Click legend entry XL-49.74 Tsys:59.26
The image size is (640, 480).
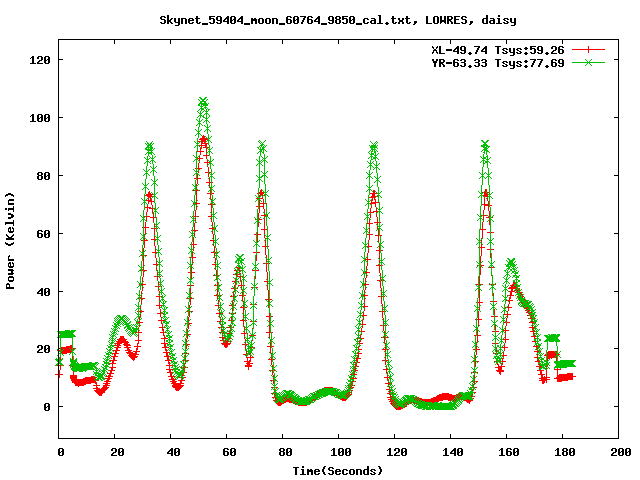tap(498, 50)
